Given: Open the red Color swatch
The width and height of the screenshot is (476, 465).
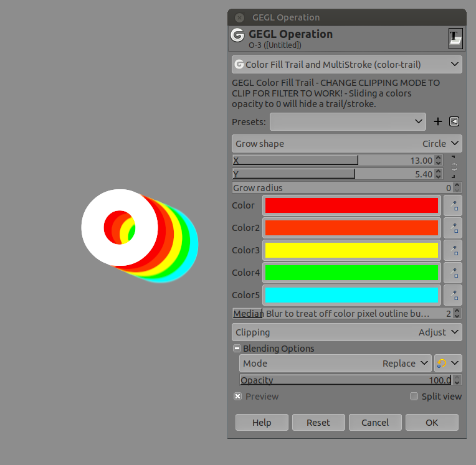Looking at the screenshot, I should coord(351,205).
